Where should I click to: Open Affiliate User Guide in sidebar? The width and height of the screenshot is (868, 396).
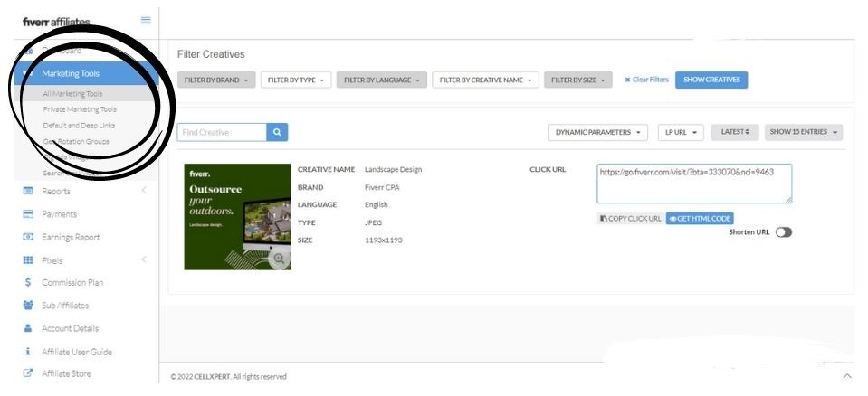[x=77, y=352]
